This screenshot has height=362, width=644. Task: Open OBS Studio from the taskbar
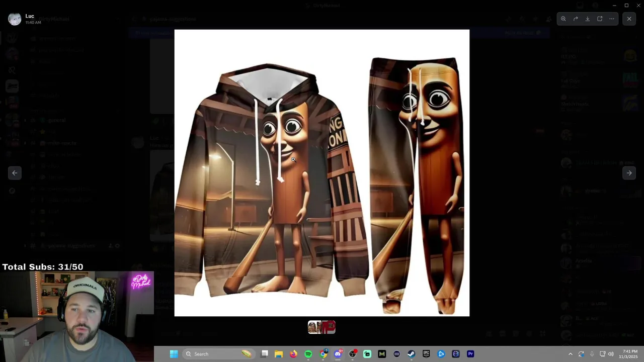(353, 354)
